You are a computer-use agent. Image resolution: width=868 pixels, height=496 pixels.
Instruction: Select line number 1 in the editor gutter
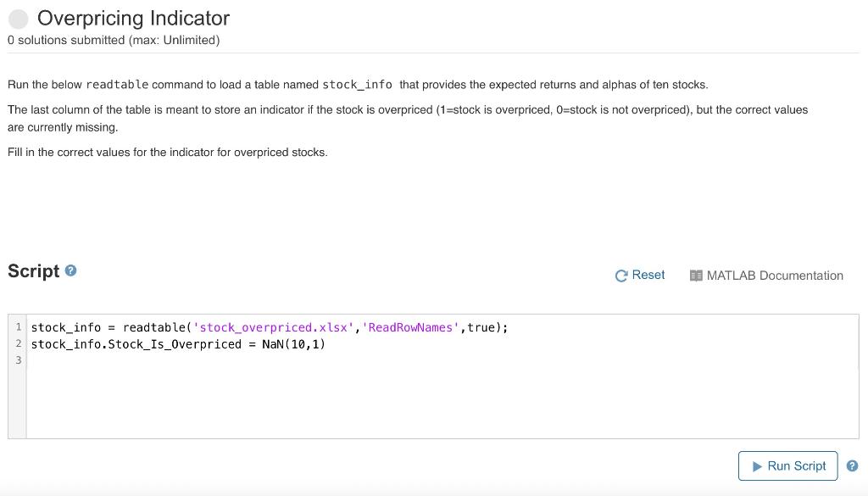click(x=18, y=327)
